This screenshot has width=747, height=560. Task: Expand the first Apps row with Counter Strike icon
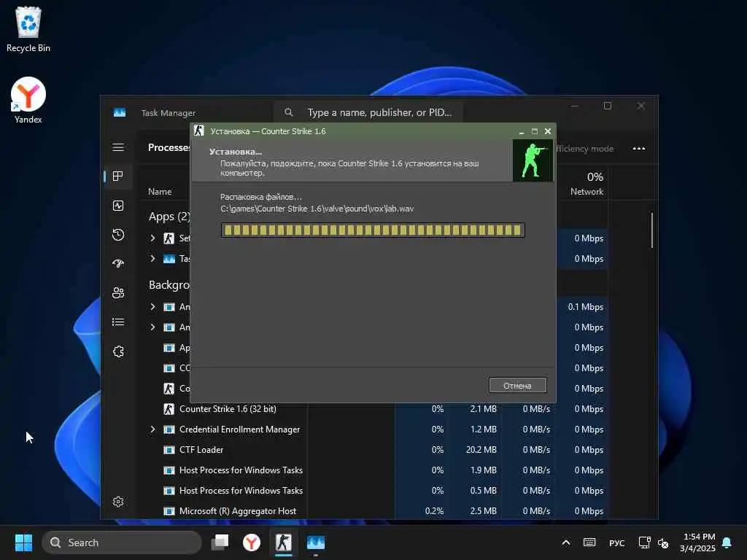[152, 238]
